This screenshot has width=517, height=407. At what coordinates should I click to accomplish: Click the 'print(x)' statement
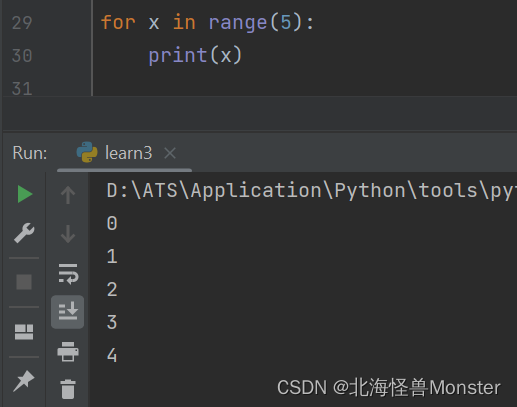195,55
